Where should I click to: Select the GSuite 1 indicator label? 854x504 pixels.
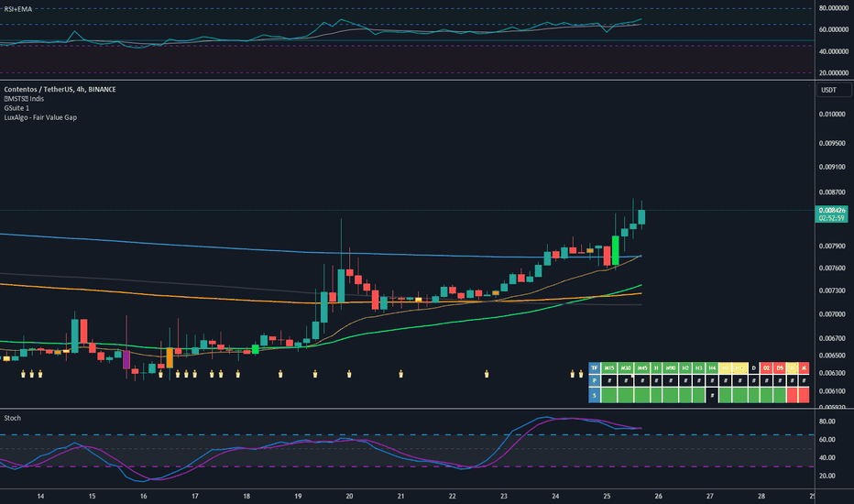[16, 108]
